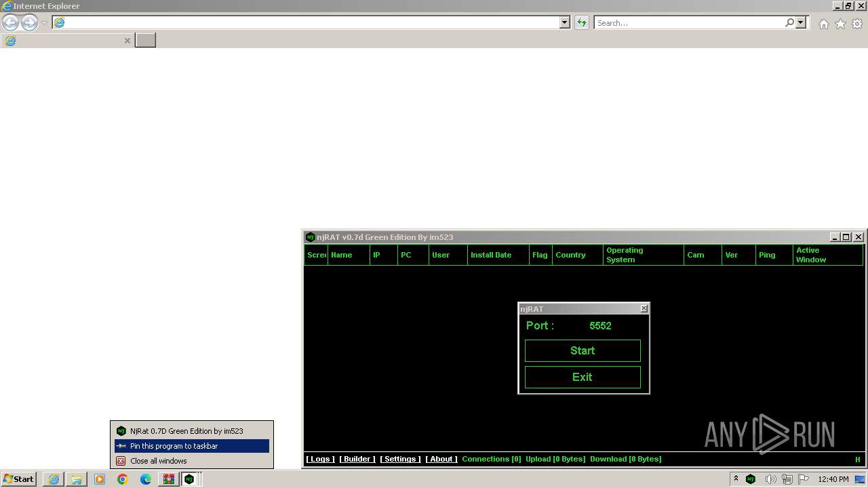Click the Internet Explorer Back button
Viewport: 868px width, 488px height.
pyautogui.click(x=10, y=23)
